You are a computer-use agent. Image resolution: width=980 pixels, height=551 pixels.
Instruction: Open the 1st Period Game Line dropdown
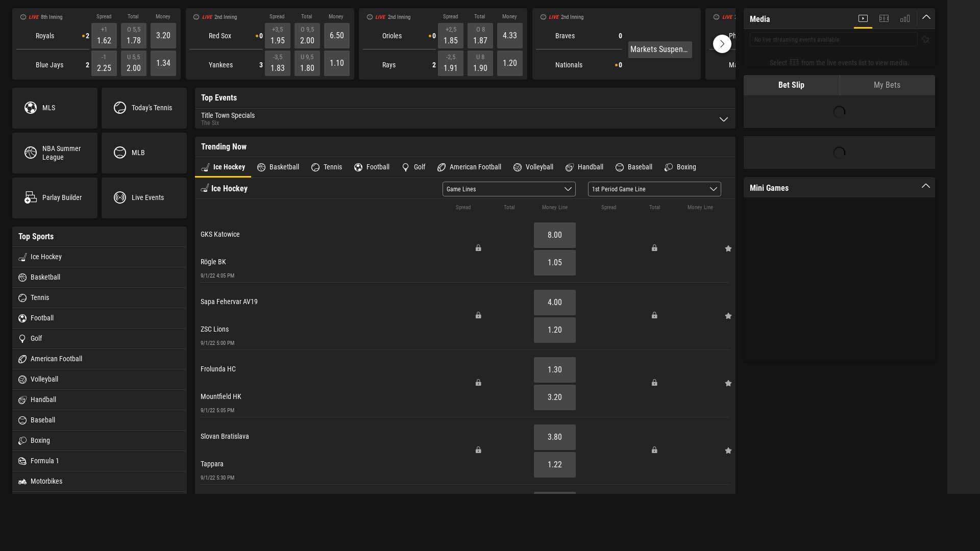(654, 189)
